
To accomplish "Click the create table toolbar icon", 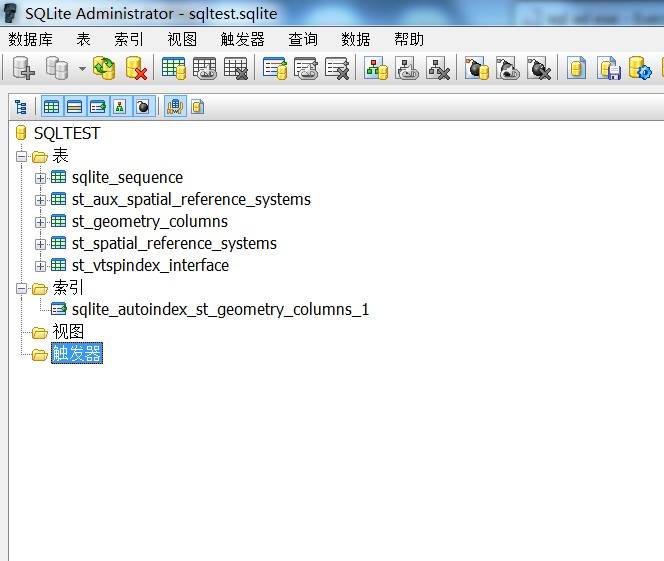I will [x=174, y=68].
